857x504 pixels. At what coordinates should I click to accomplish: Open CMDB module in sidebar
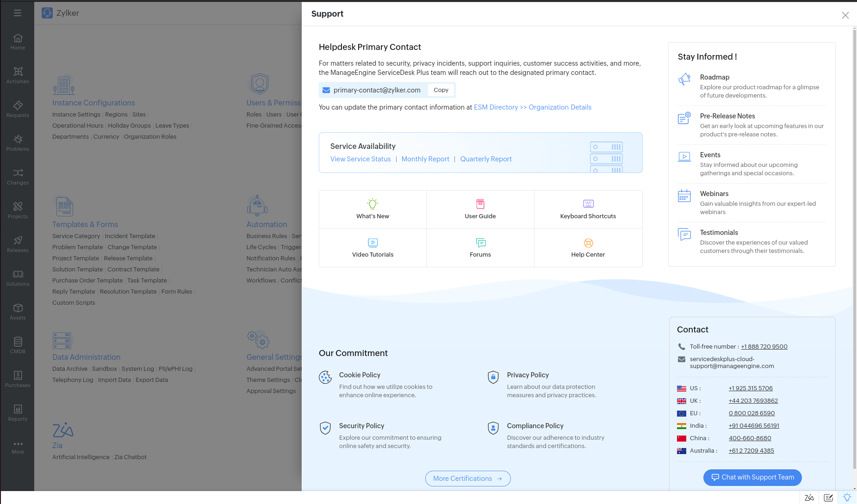click(18, 345)
